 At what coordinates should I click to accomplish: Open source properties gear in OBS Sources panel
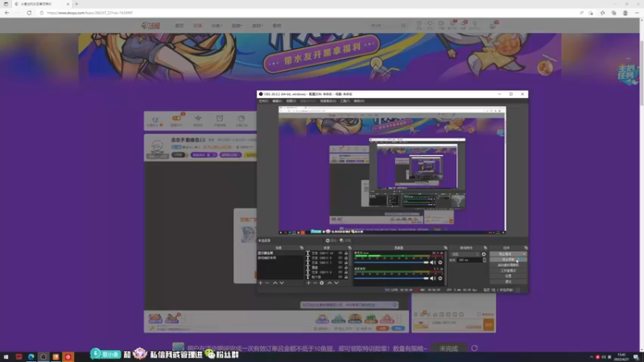coord(322,283)
